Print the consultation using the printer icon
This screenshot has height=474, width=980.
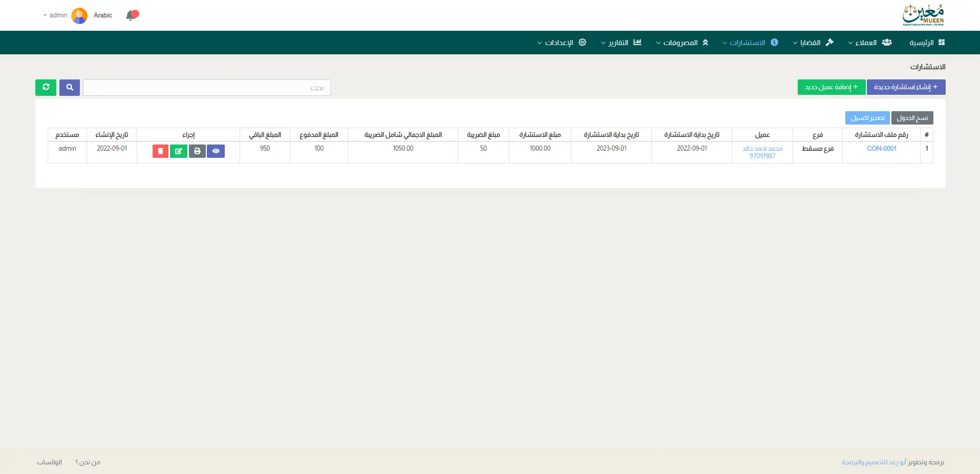[x=197, y=151]
